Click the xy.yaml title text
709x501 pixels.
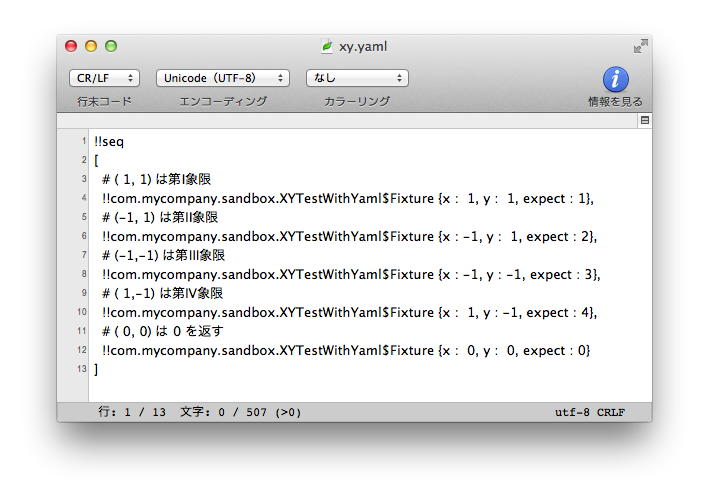(362, 46)
